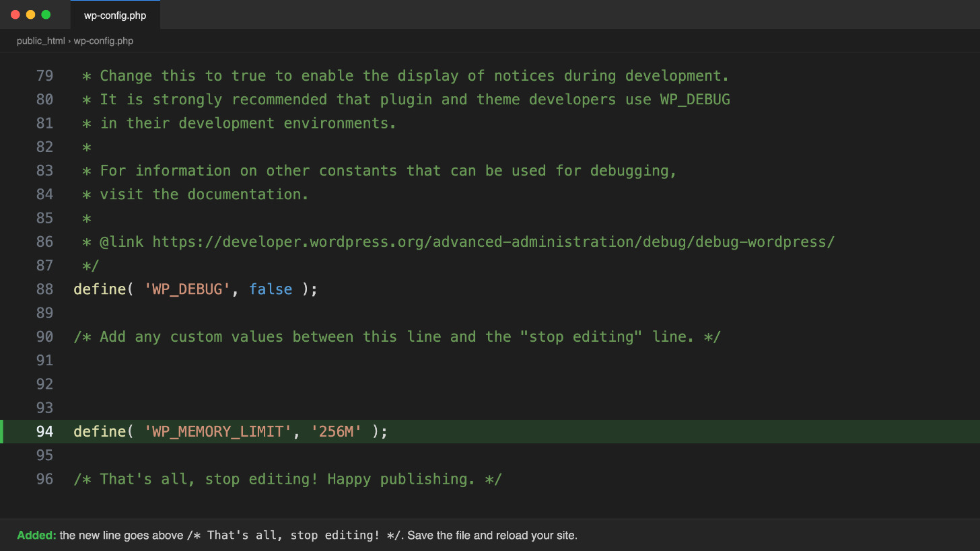Click the @link tag on line 86
The height and width of the screenshot is (551, 980).
(122, 242)
